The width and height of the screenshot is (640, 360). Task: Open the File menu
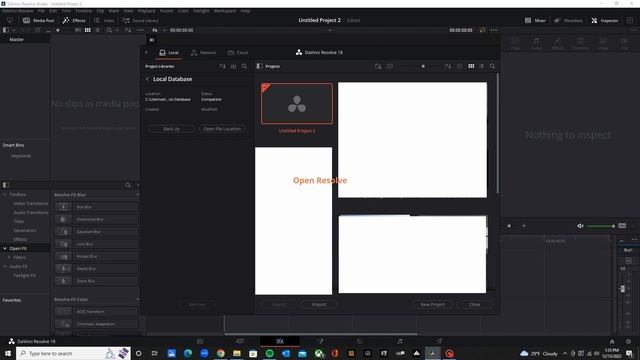click(41, 11)
